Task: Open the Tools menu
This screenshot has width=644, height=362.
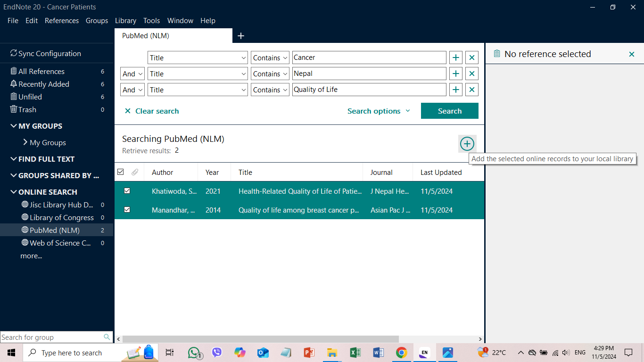Action: [x=151, y=21]
